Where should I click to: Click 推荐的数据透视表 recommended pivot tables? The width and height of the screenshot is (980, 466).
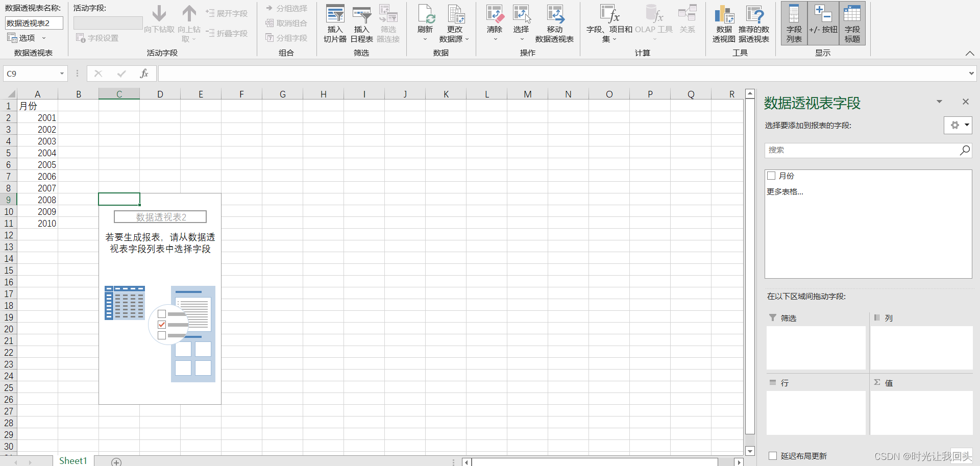tap(754, 23)
